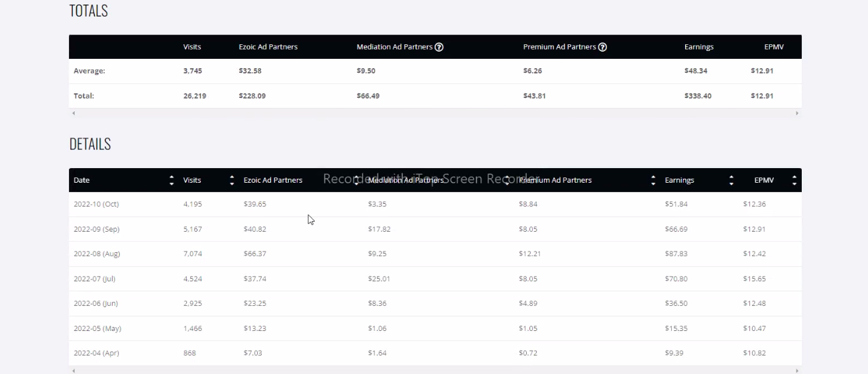Click help icon beside Mediation Ad Partners
This screenshot has width=868, height=374.
tap(439, 47)
